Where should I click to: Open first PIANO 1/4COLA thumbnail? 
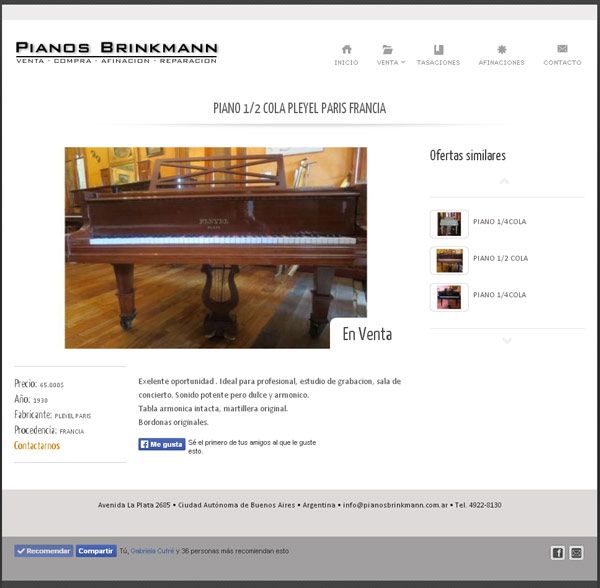click(x=449, y=224)
